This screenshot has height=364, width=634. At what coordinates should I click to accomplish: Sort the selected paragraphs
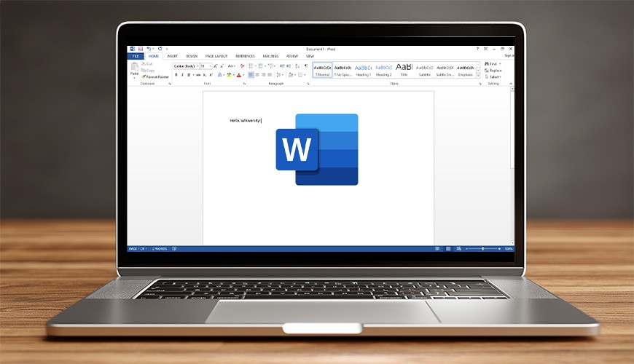pos(297,66)
